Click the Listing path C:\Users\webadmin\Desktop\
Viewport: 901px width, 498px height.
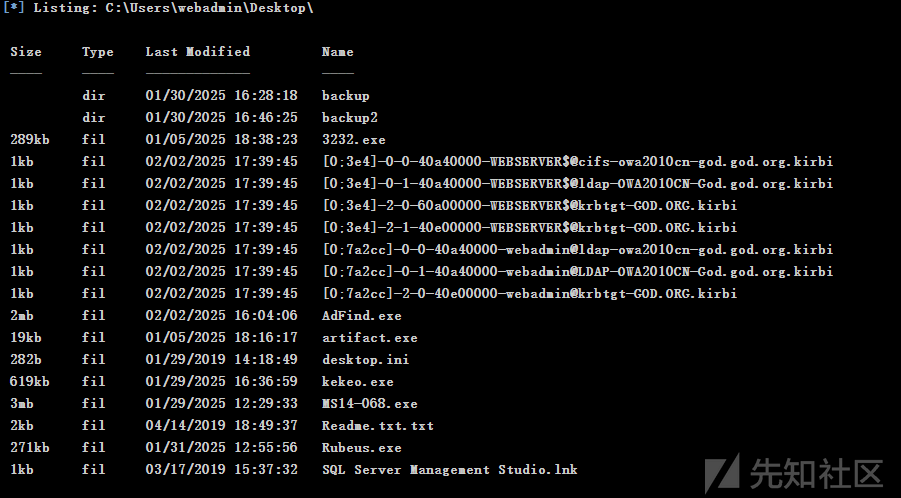point(209,8)
